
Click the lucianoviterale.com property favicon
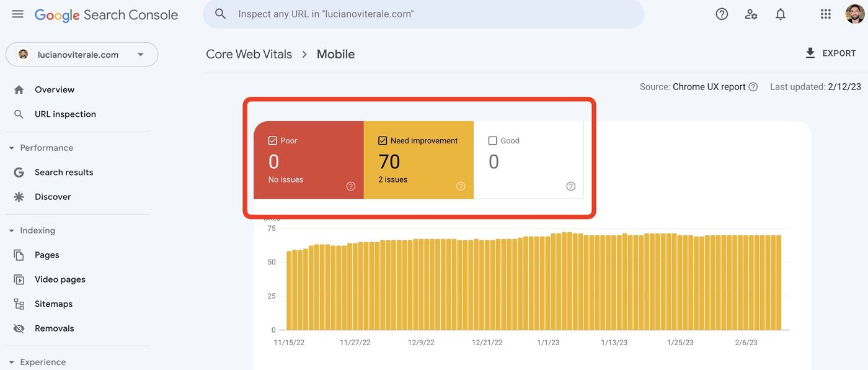[x=23, y=55]
